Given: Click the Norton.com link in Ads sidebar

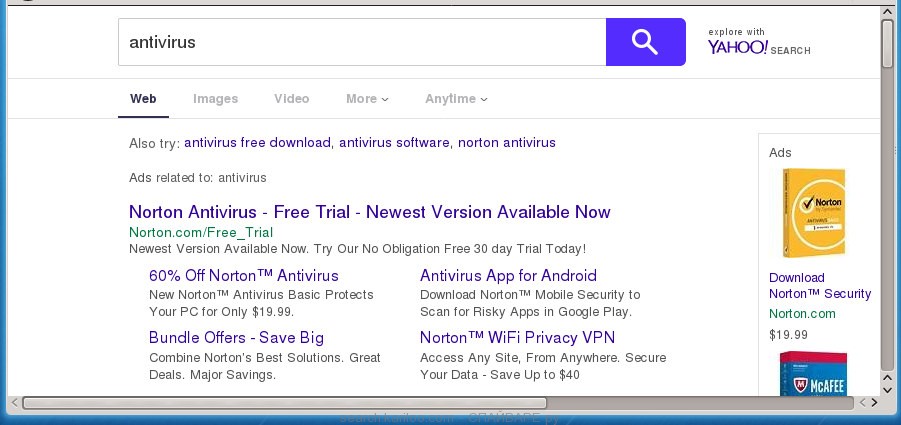Looking at the screenshot, I should 802,314.
